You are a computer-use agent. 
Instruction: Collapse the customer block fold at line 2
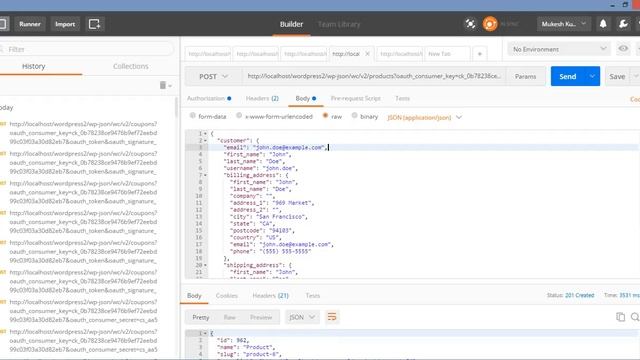(205, 140)
